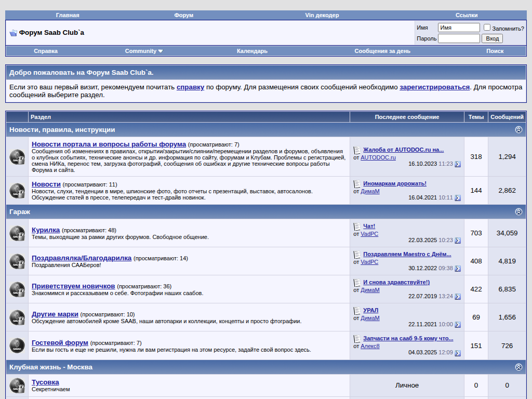Click the Saab forum status icon beside Тусовка

click(x=17, y=385)
